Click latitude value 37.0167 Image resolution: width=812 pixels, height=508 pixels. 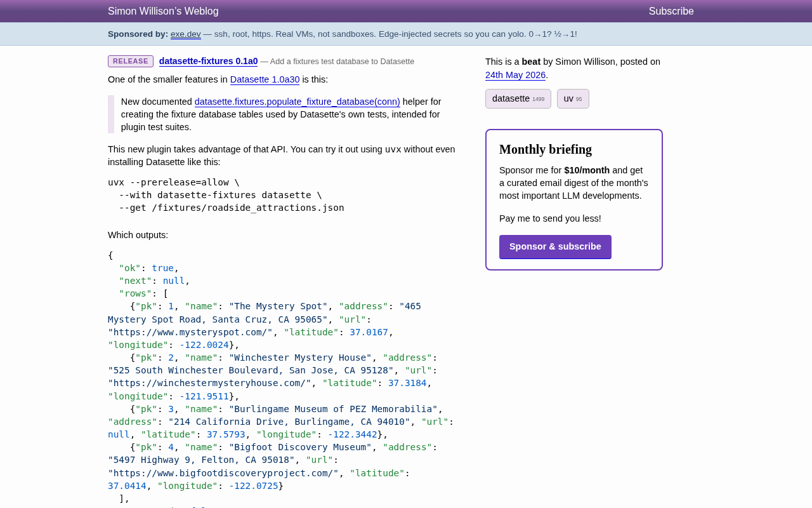point(369,332)
